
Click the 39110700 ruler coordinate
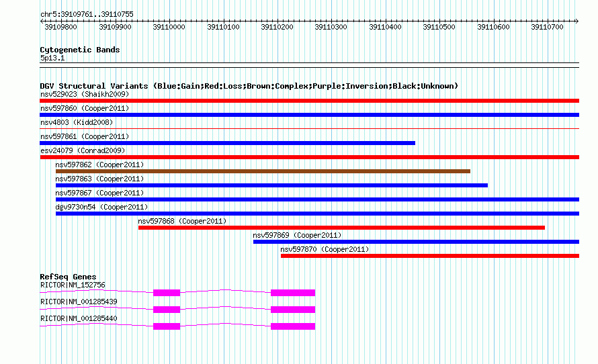(x=548, y=27)
